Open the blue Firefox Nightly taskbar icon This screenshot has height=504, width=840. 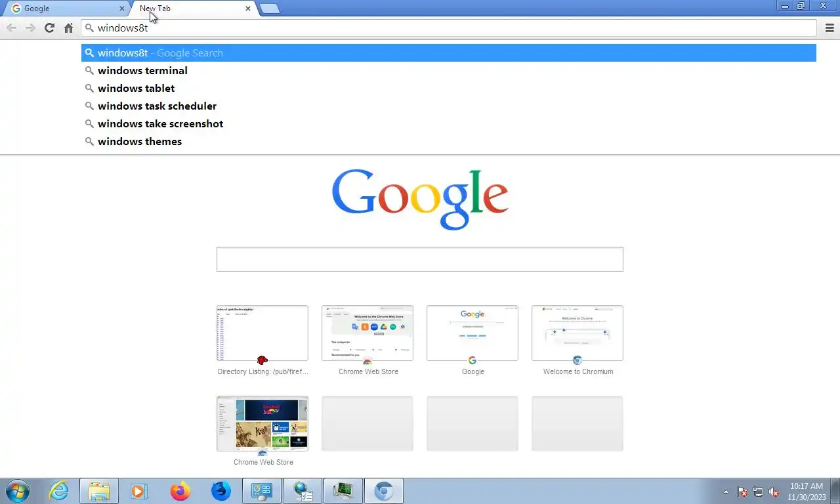point(221,491)
